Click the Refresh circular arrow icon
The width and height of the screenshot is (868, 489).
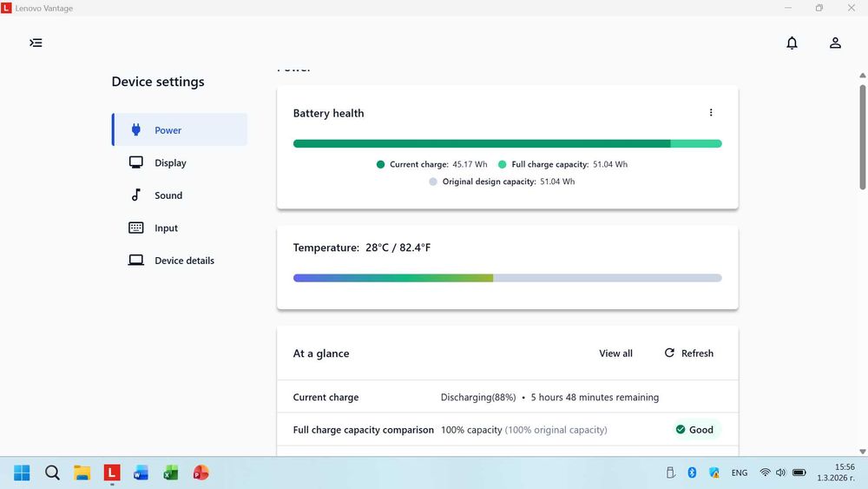[x=669, y=353]
